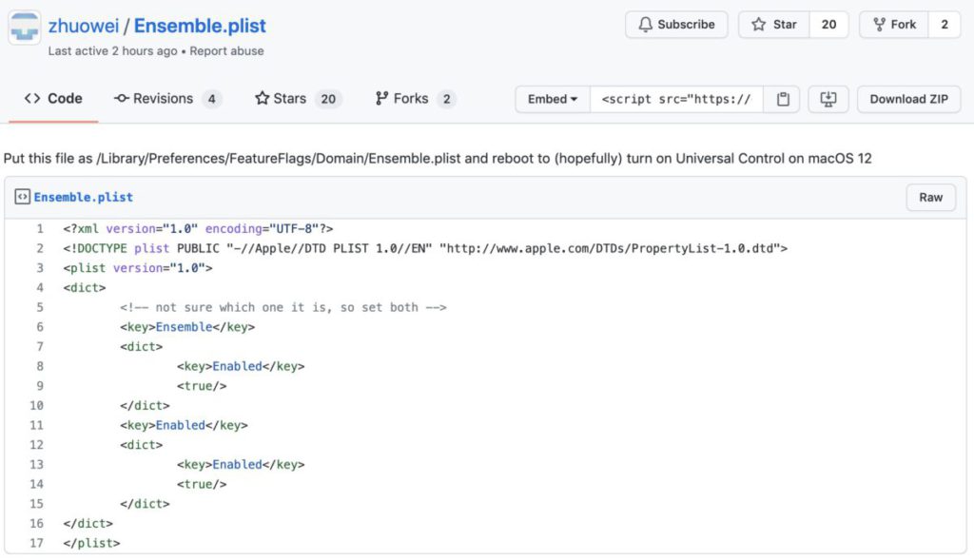
Task: Click the 'not sure which one it is' comment
Action: (283, 307)
